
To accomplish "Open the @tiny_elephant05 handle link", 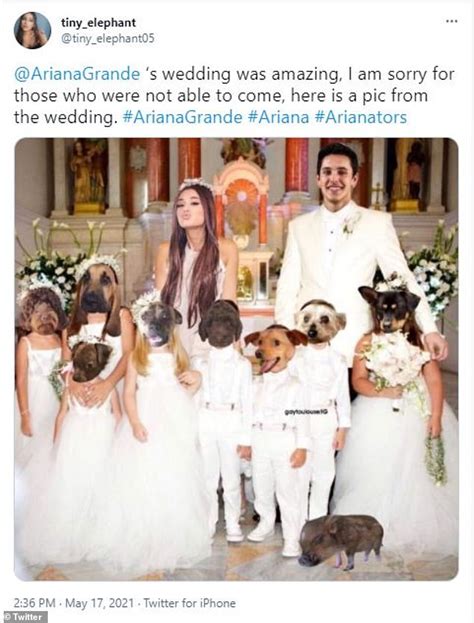I will tap(107, 39).
